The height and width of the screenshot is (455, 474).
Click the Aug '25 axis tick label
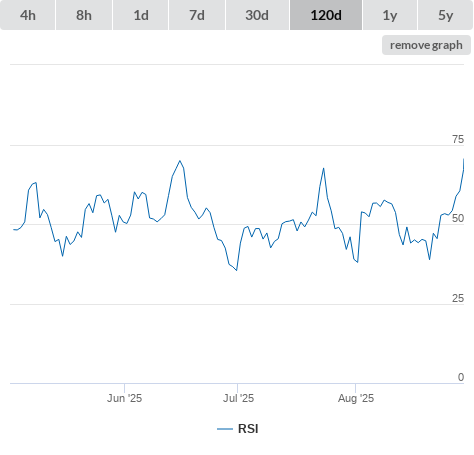356,398
